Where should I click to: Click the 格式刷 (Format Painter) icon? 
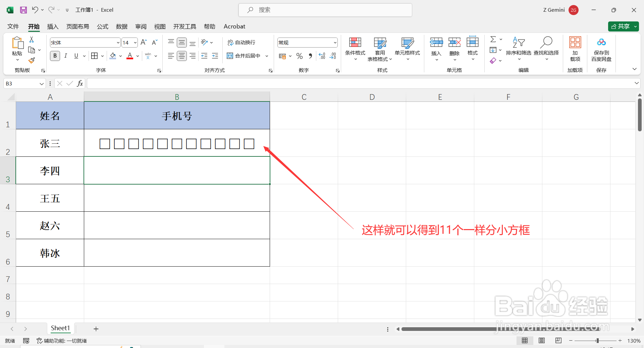32,60
